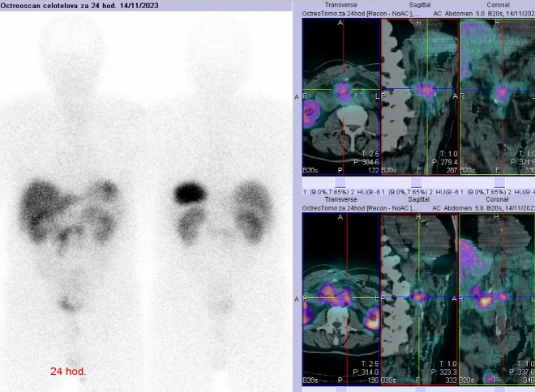Click the "P: 323.3" position value
This screenshot has width=535, height=392.
point(444,373)
